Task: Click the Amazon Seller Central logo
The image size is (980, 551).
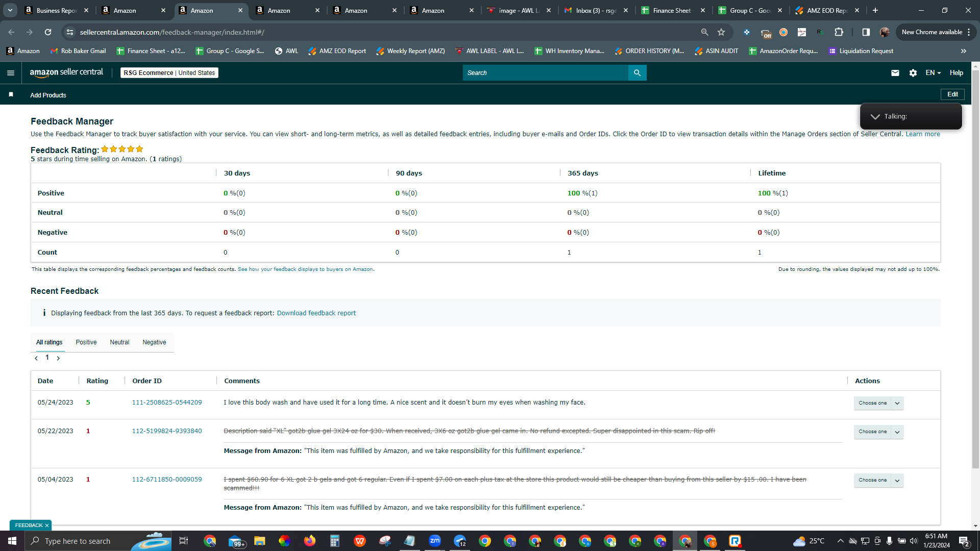Action: click(66, 72)
